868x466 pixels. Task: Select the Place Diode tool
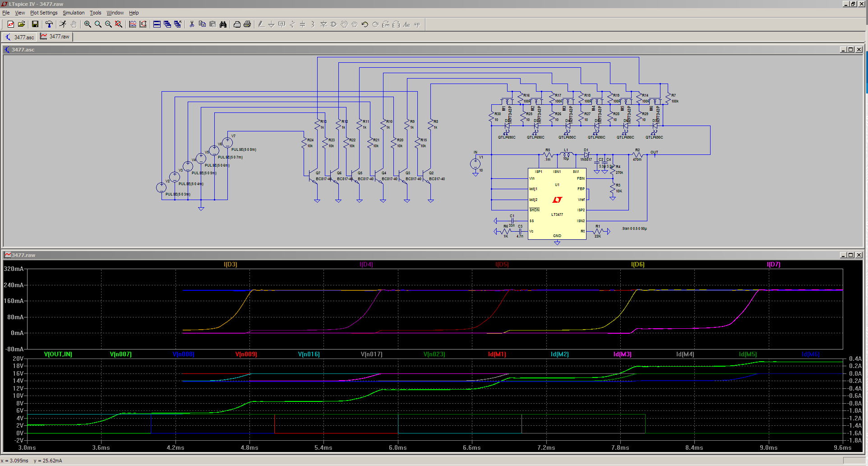point(323,24)
